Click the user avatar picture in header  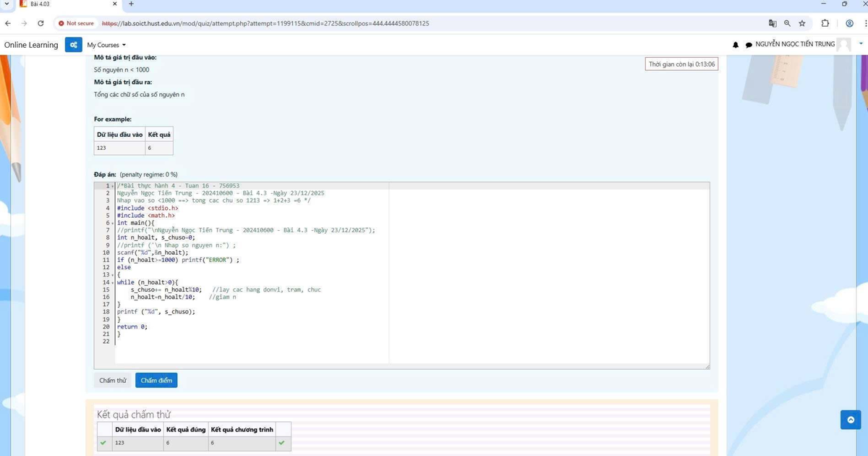tap(843, 45)
